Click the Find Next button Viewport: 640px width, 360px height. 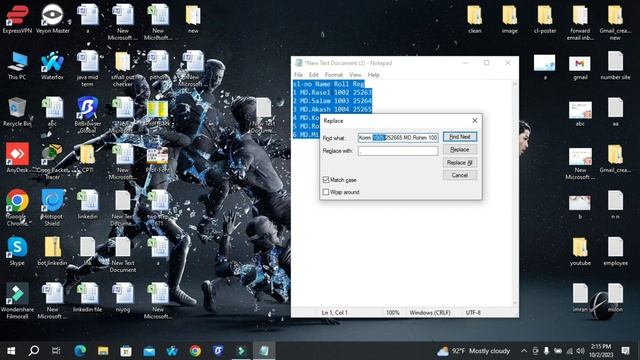[x=460, y=137]
